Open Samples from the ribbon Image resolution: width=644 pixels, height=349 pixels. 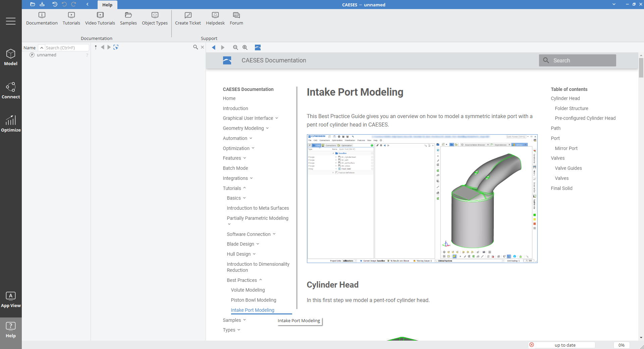point(128,19)
